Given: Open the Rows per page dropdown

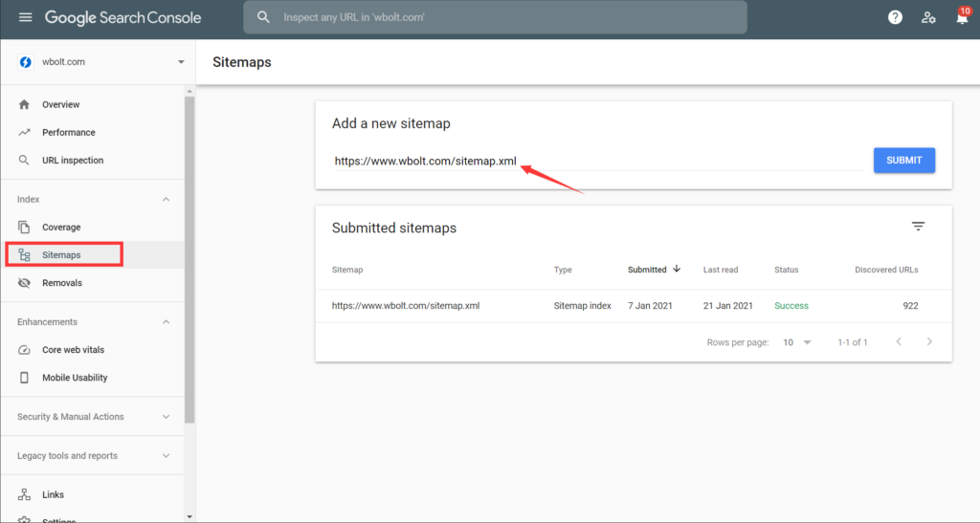Looking at the screenshot, I should [x=796, y=342].
